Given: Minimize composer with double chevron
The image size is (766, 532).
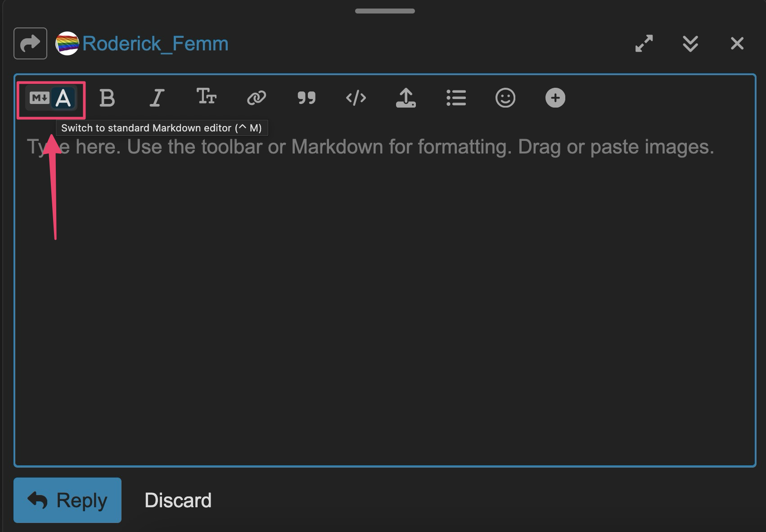Looking at the screenshot, I should (690, 44).
